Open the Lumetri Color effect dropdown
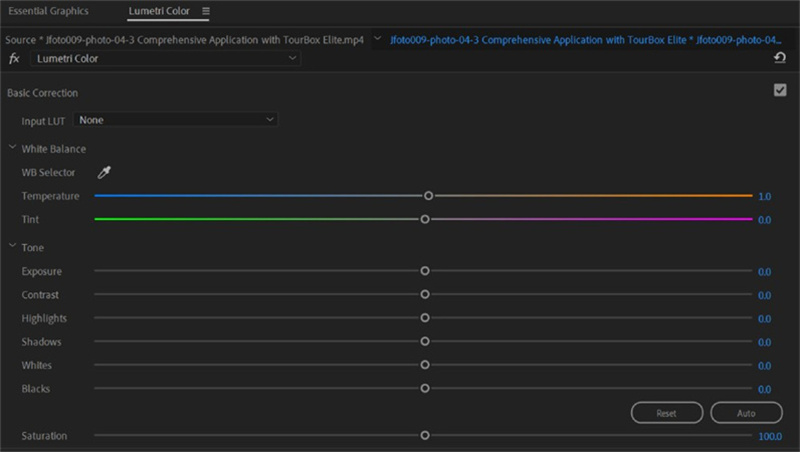The image size is (800, 452). click(165, 59)
